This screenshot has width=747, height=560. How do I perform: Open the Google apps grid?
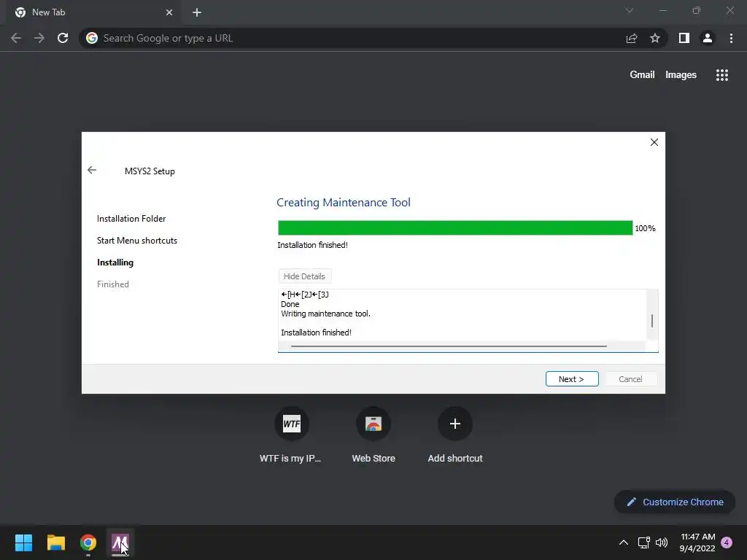(x=721, y=75)
